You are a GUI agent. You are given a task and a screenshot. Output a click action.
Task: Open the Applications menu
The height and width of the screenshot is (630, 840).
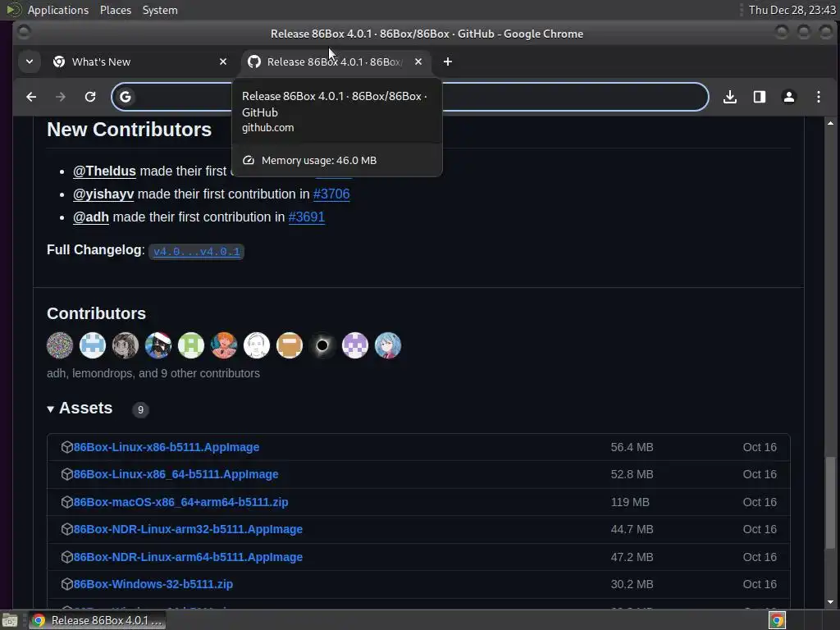[x=58, y=10]
